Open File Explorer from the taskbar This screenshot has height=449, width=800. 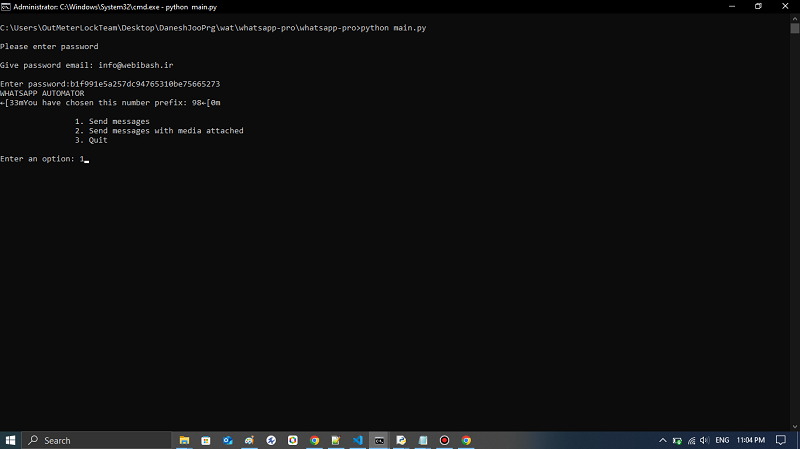tap(184, 440)
